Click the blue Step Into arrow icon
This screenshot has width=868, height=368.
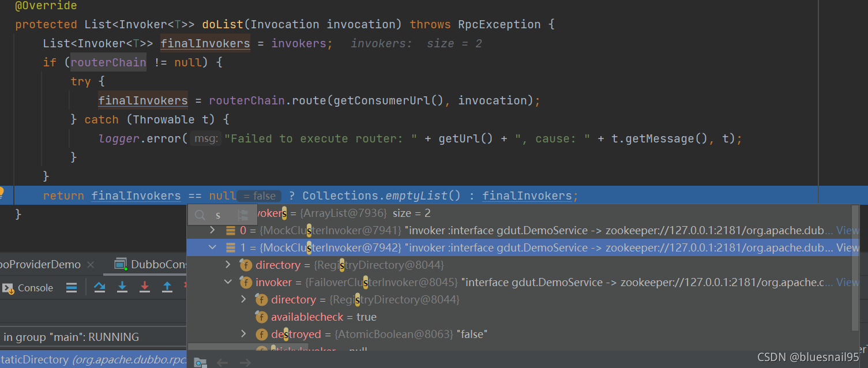[x=122, y=287]
